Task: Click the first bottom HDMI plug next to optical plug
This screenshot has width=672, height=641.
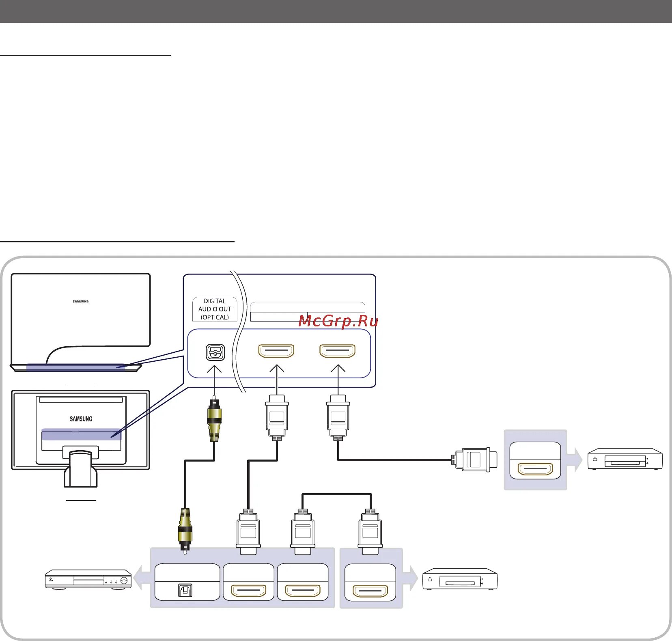Action: click(248, 532)
